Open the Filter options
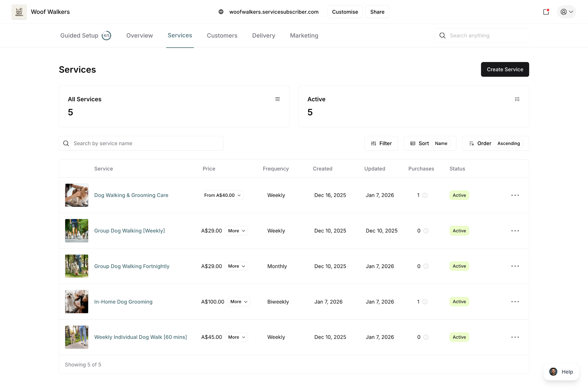The image size is (588, 389). coord(381,143)
